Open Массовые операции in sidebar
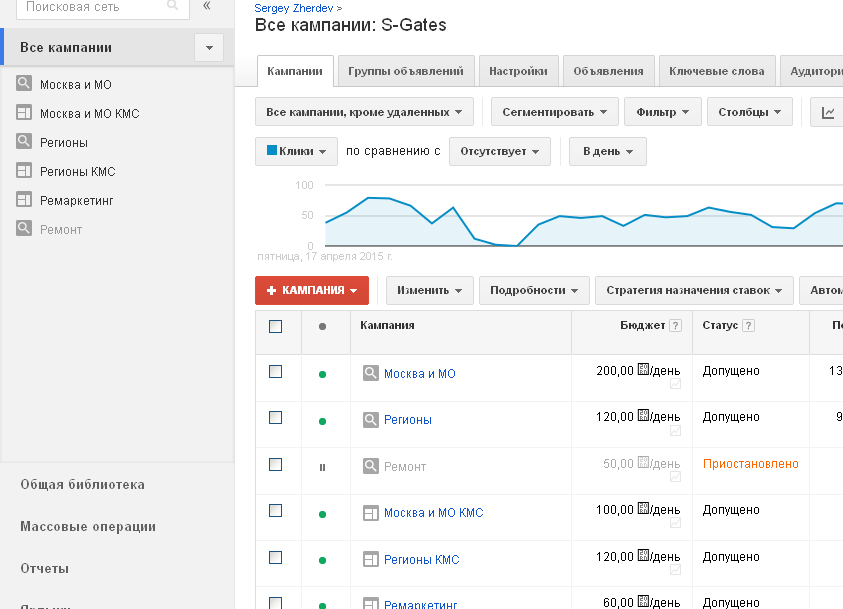 click(x=88, y=526)
